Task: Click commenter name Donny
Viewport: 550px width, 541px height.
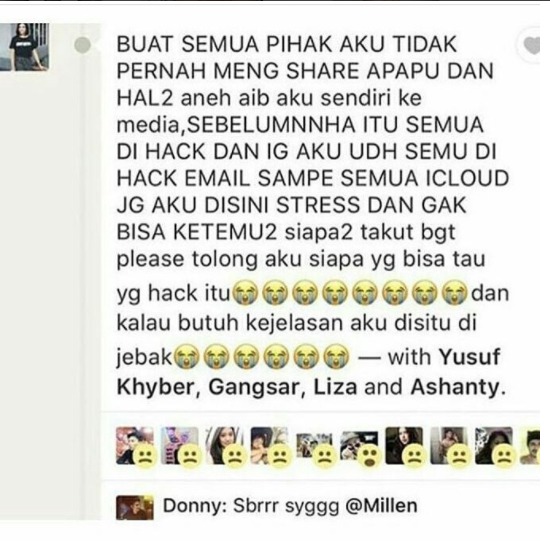Action: pyautogui.click(x=194, y=506)
